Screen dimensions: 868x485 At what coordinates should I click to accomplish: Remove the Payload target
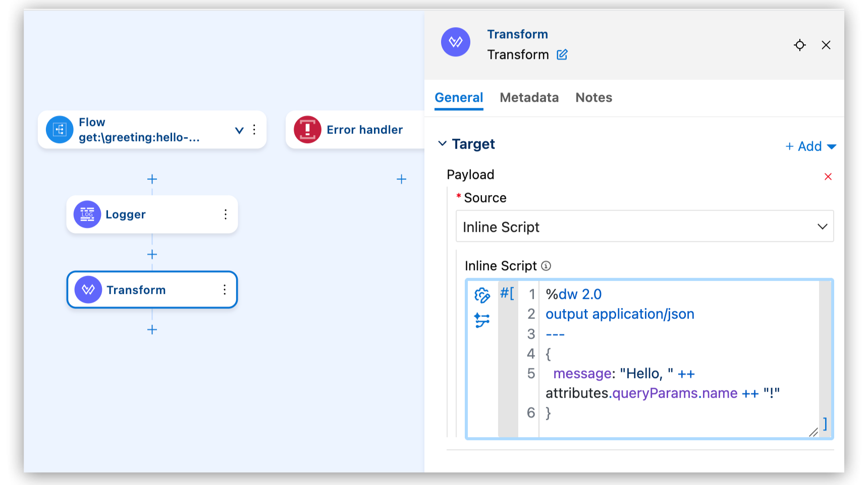click(828, 176)
